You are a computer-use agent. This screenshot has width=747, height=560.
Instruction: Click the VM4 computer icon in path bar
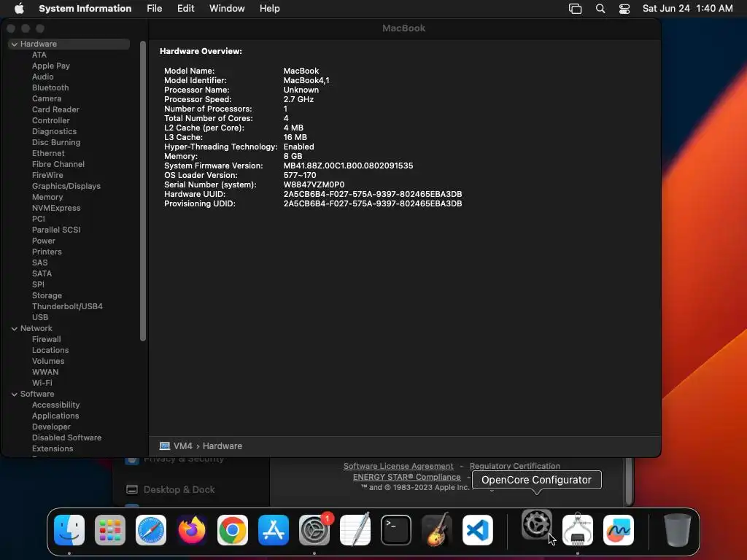pyautogui.click(x=165, y=446)
